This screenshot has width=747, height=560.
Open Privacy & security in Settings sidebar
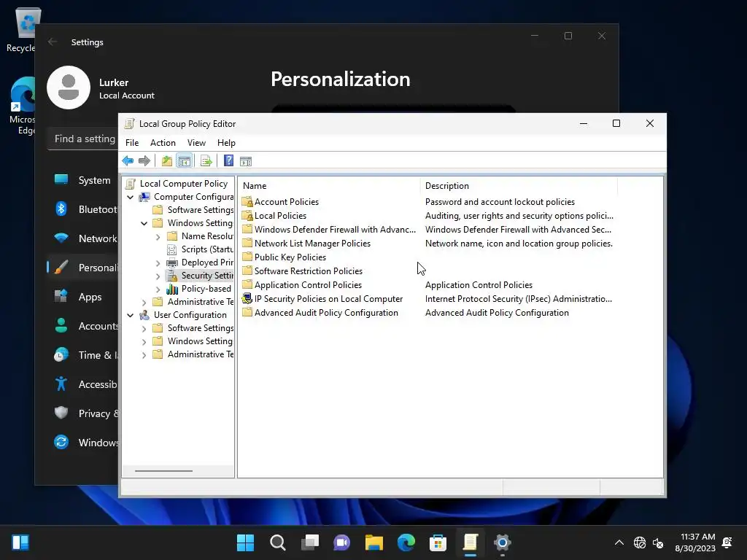[82, 413]
